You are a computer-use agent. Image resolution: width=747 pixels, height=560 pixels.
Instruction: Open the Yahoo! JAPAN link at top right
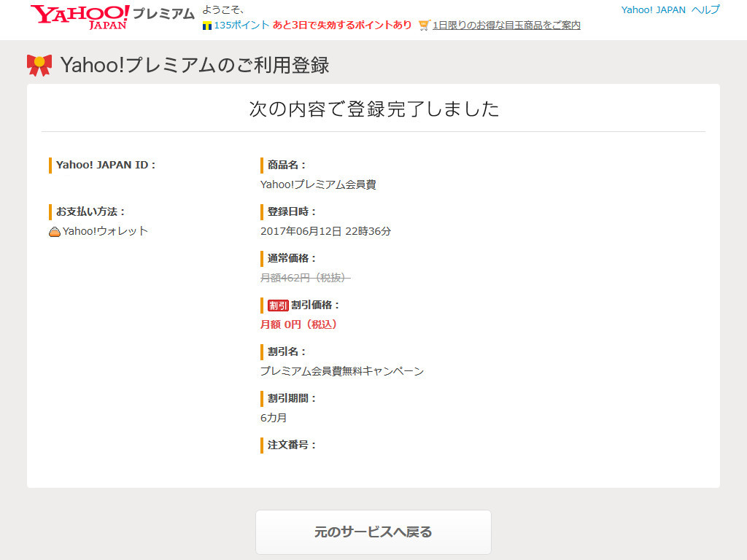(x=653, y=10)
